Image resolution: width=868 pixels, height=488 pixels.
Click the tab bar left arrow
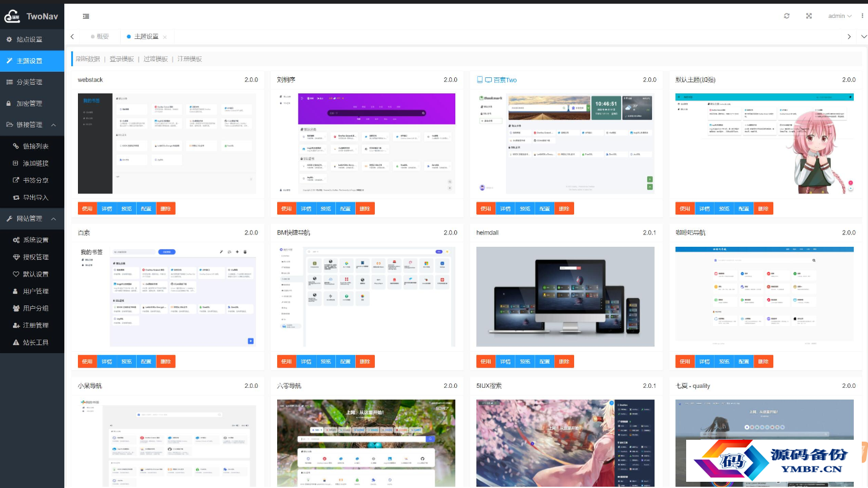(72, 36)
